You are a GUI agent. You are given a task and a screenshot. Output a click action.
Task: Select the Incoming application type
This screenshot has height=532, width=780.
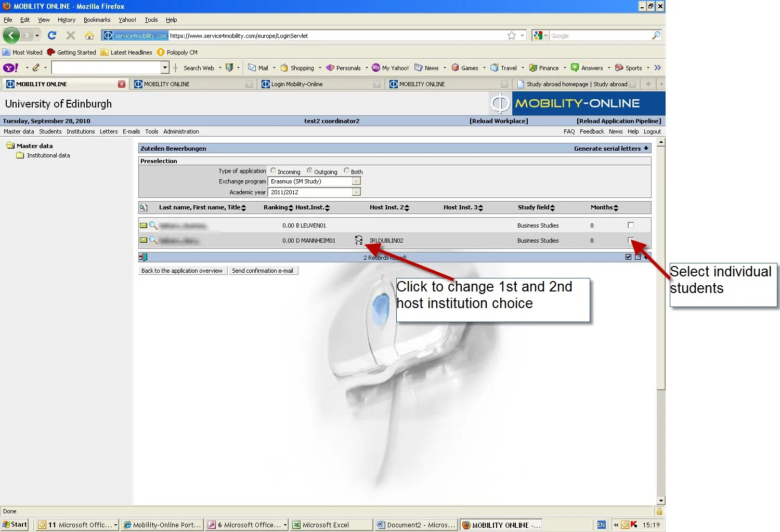click(274, 171)
